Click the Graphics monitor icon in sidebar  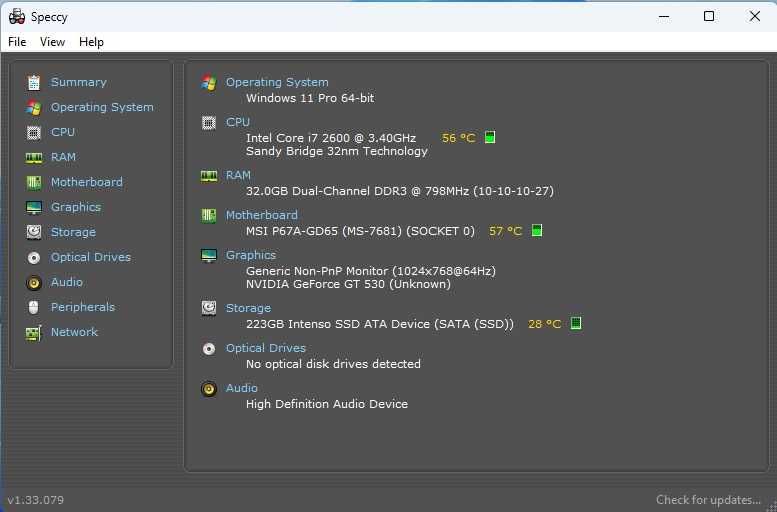click(34, 207)
